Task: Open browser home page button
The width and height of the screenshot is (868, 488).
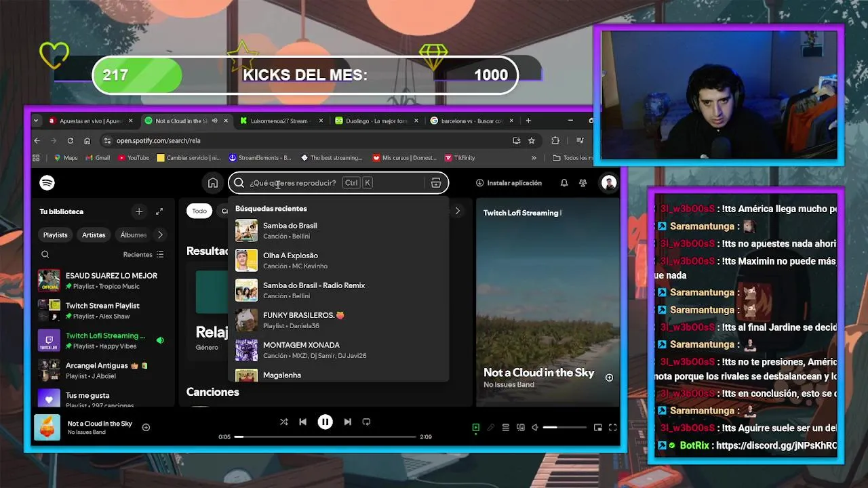Action: (87, 141)
